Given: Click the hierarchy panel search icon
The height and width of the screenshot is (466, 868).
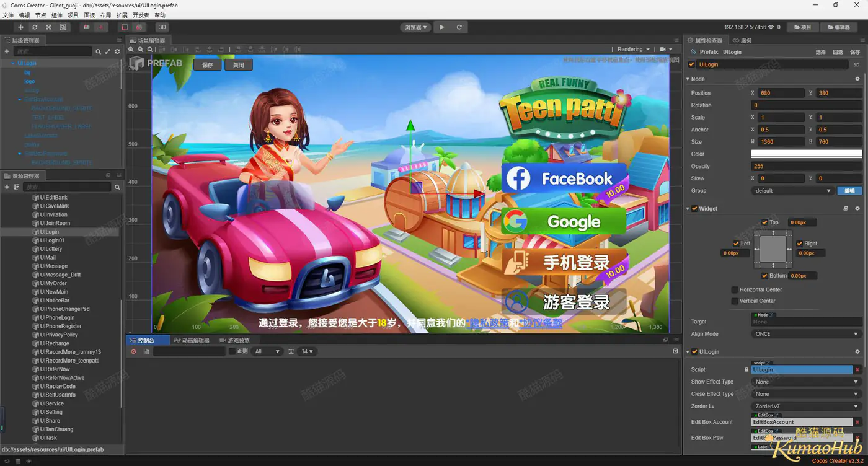Looking at the screenshot, I should coord(98,51).
